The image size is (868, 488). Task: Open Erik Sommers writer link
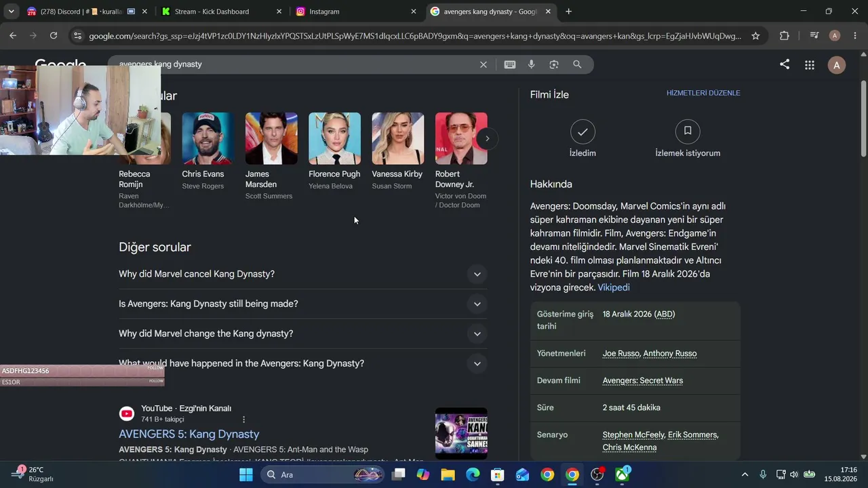[x=692, y=435]
